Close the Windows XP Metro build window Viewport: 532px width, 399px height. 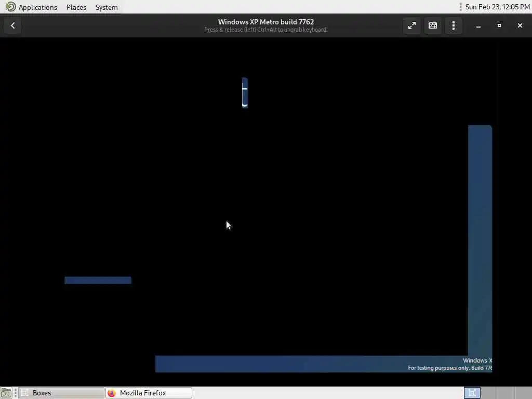coord(520,25)
